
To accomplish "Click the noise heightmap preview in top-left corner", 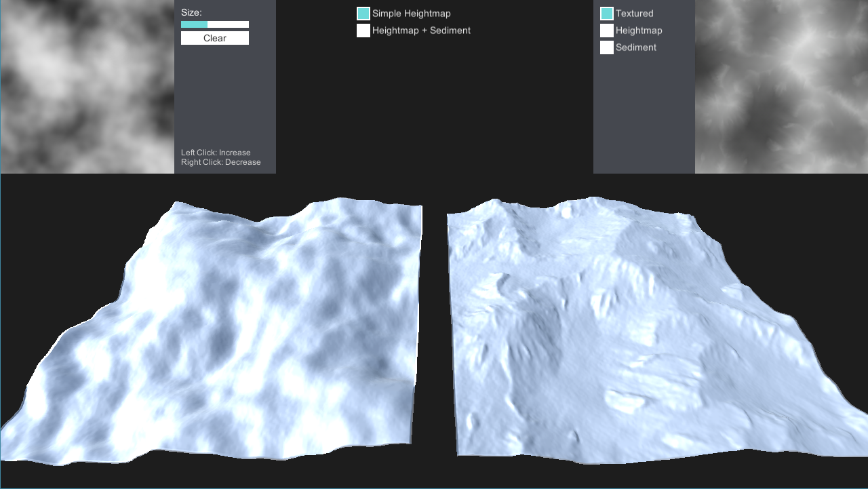I will [87, 87].
